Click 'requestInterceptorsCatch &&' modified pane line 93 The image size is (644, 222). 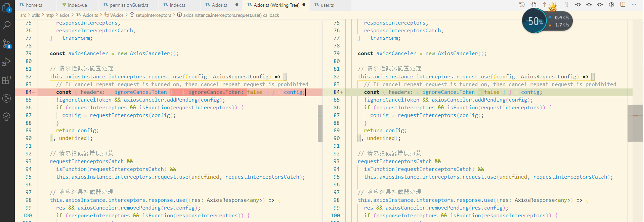click(x=399, y=161)
